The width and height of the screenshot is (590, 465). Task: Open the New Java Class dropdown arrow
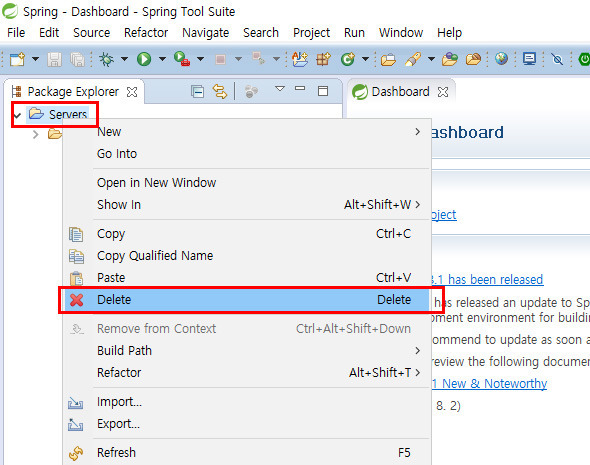[x=365, y=59]
